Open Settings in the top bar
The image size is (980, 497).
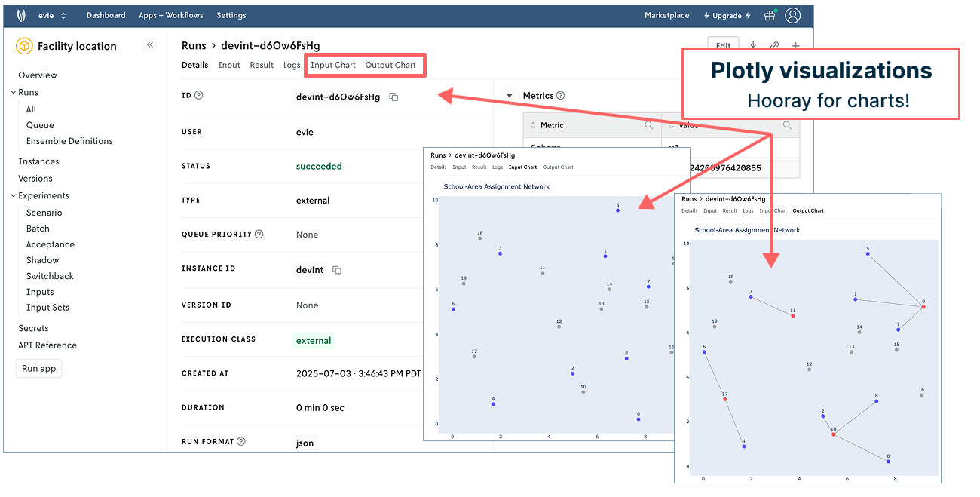231,15
